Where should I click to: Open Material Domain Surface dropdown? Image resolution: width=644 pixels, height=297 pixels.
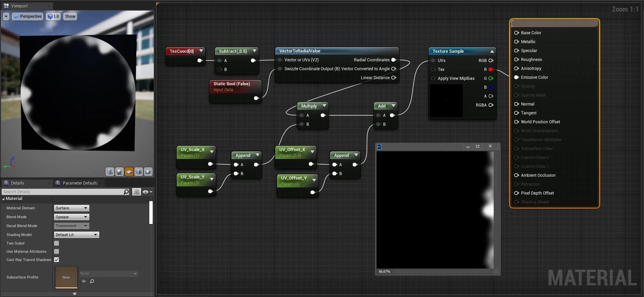point(72,208)
